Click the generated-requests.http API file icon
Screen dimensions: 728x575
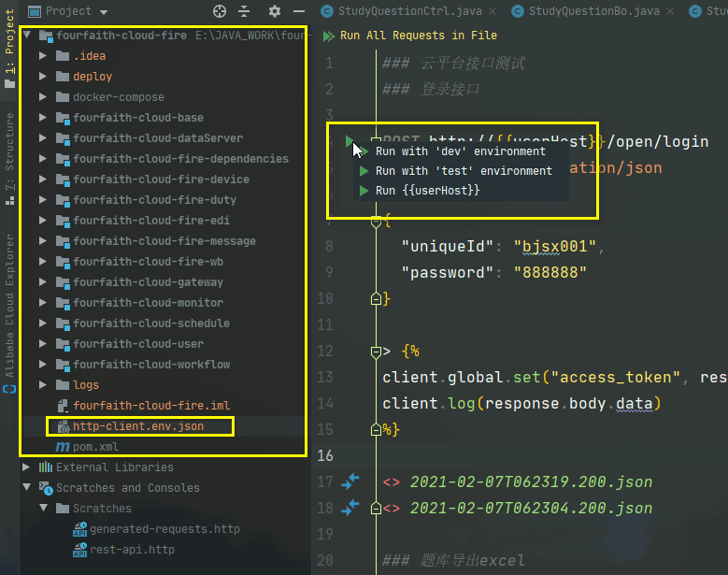79,529
